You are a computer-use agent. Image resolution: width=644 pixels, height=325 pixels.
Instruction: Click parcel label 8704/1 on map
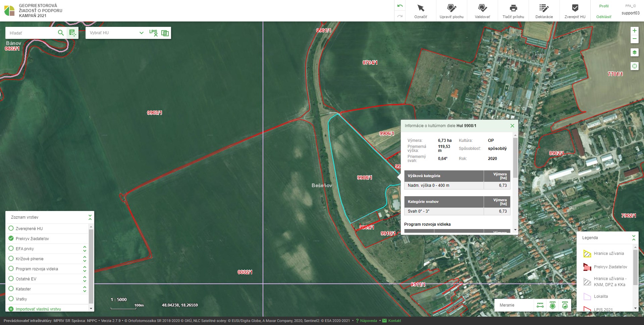pyautogui.click(x=370, y=63)
